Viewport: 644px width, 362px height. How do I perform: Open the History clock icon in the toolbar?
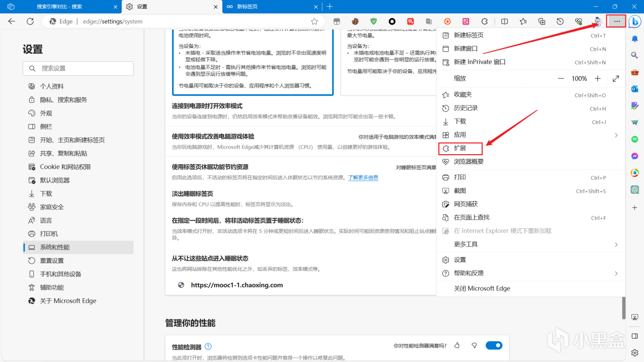pos(560,22)
